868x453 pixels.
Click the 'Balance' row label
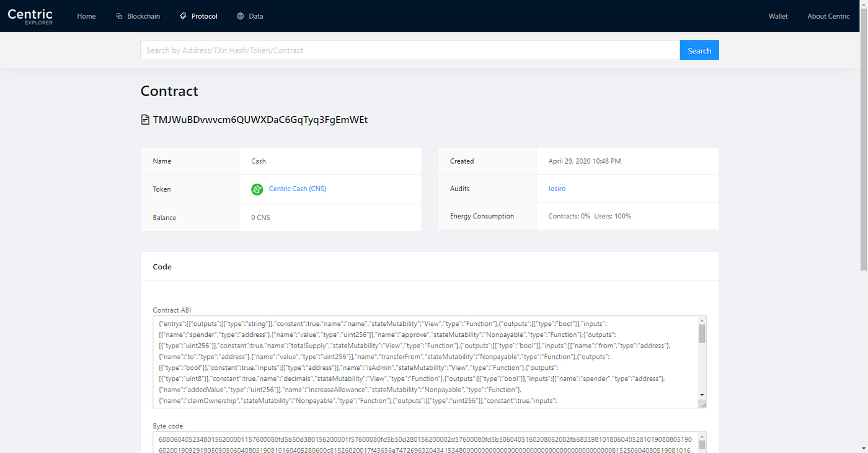(164, 218)
